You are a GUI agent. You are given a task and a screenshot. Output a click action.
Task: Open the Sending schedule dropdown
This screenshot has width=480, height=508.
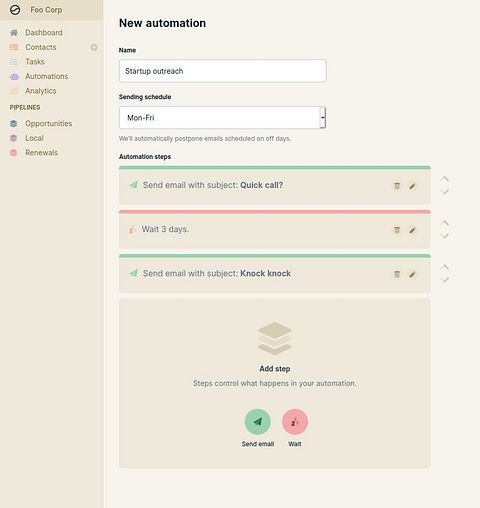[x=222, y=118]
